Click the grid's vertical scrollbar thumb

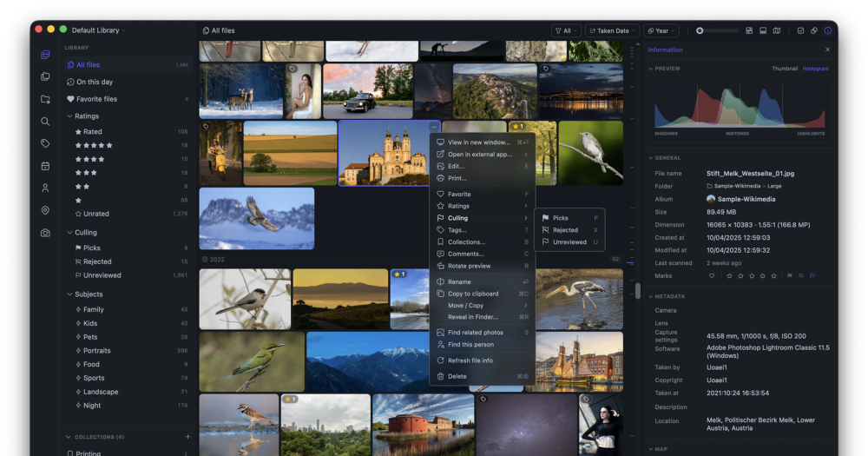tap(638, 291)
